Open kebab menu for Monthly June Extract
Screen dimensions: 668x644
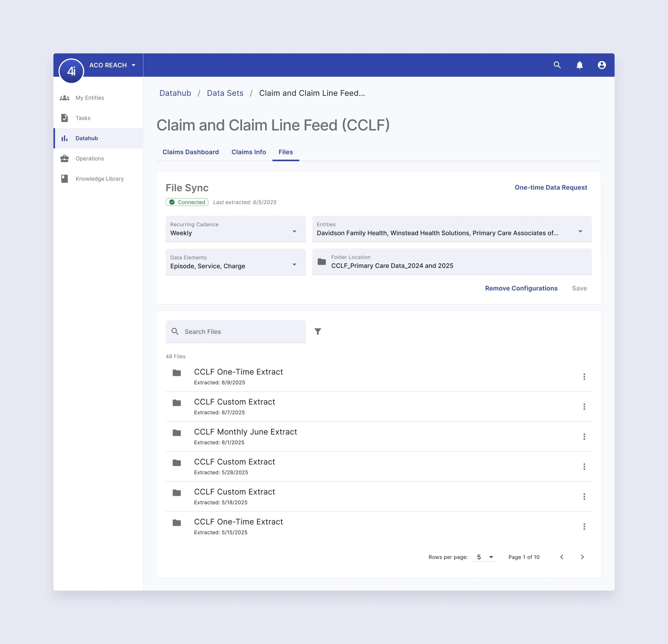[x=584, y=437]
